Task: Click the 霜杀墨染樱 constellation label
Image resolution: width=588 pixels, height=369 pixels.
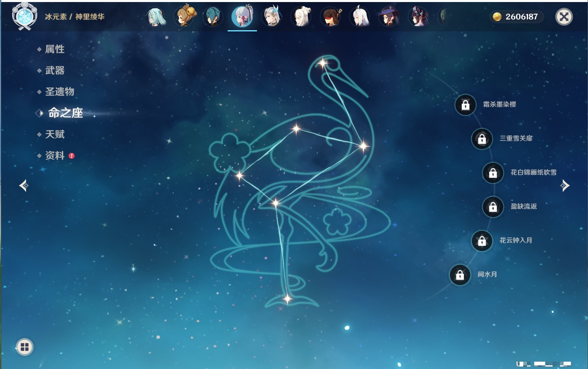Action: [x=499, y=104]
